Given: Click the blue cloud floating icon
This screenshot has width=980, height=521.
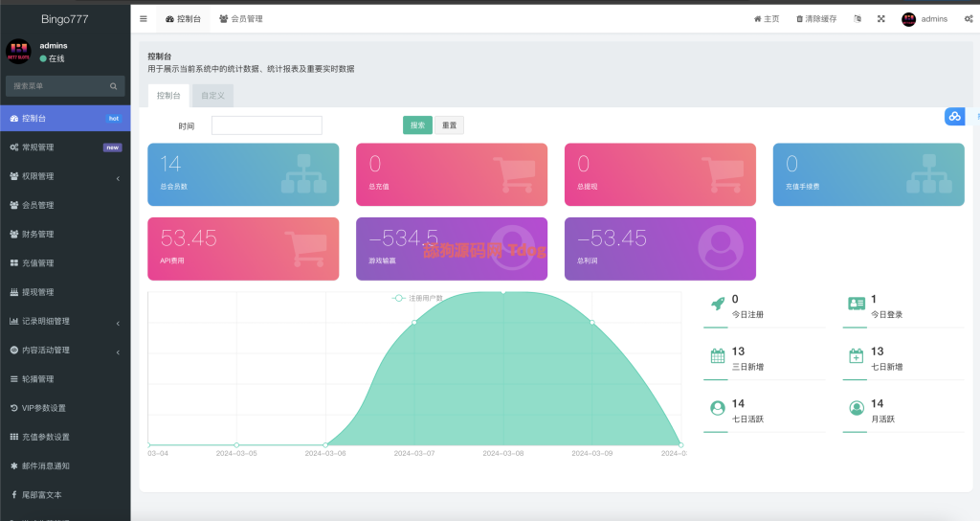Looking at the screenshot, I should point(954,116).
